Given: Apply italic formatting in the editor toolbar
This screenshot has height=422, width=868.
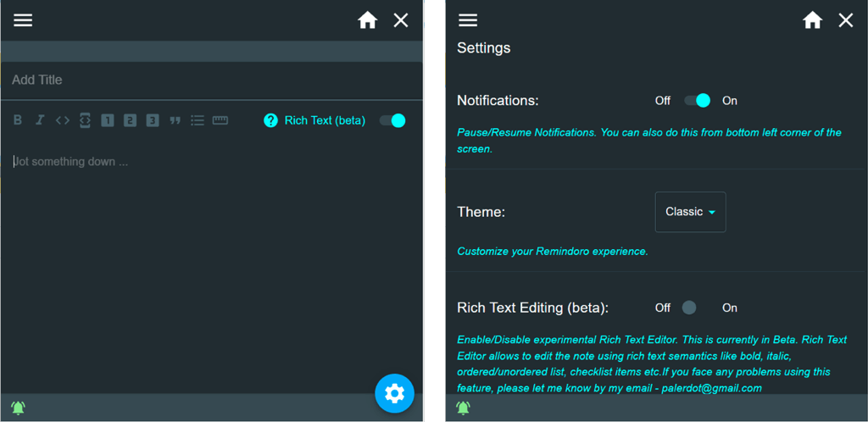Looking at the screenshot, I should [40, 120].
